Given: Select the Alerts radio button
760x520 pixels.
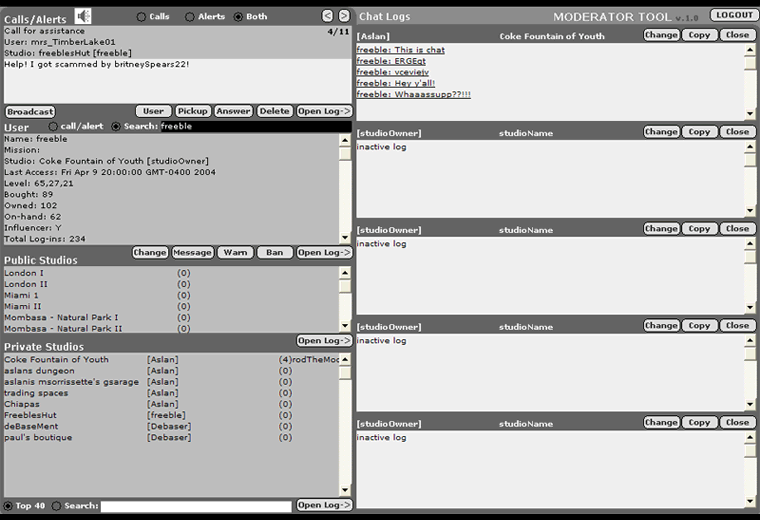Looking at the screenshot, I should [x=190, y=17].
